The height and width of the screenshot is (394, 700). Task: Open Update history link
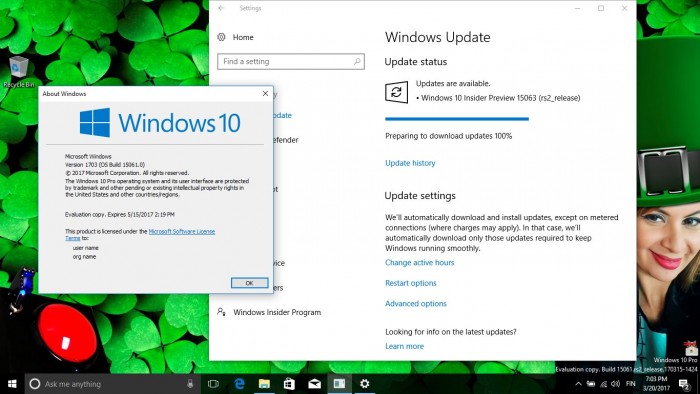click(410, 163)
